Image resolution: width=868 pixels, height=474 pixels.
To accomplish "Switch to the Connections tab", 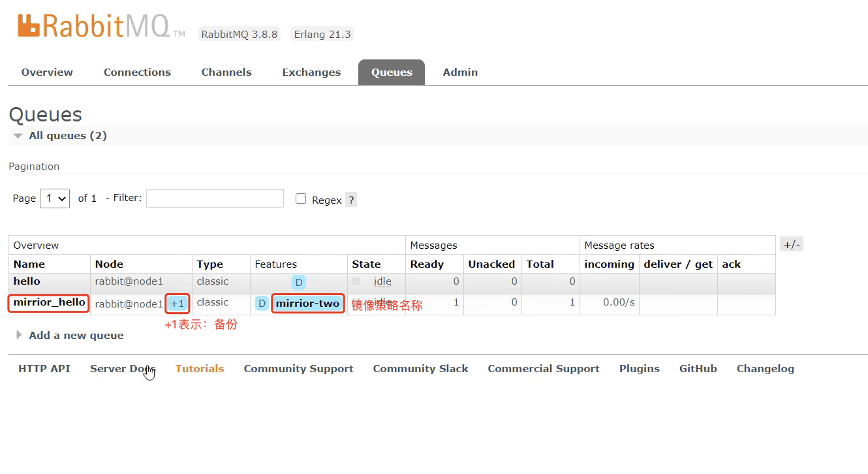I will [x=137, y=72].
